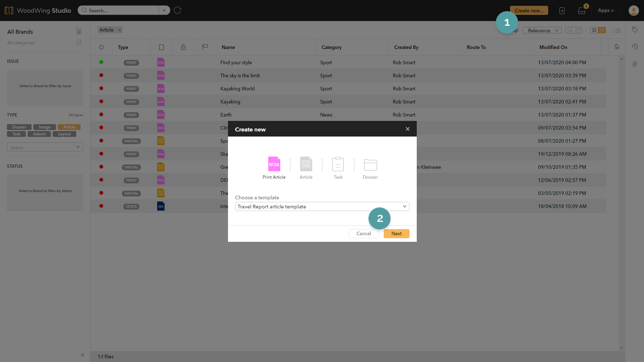Select the digital Article icon in dialog
The width and height of the screenshot is (644, 362).
(306, 164)
